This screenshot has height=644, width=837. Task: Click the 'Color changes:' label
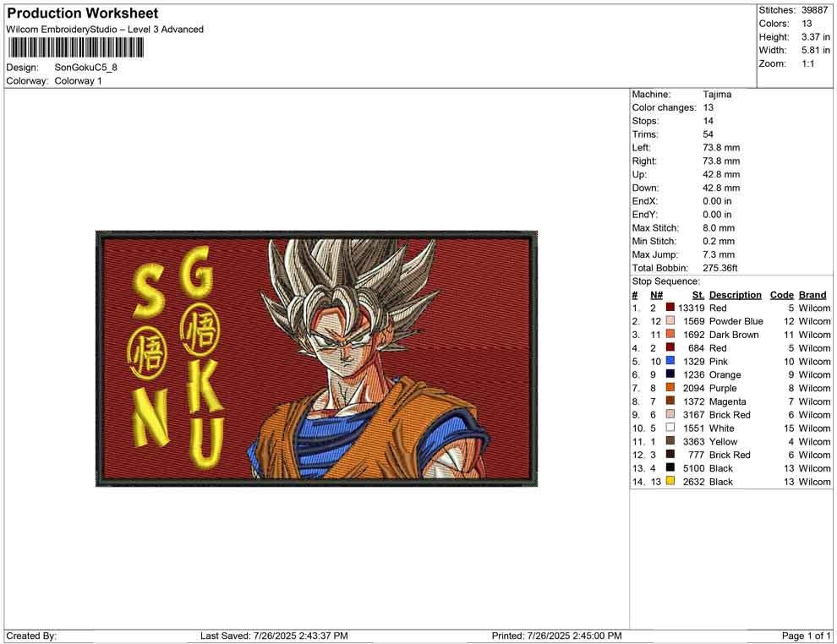coord(664,107)
